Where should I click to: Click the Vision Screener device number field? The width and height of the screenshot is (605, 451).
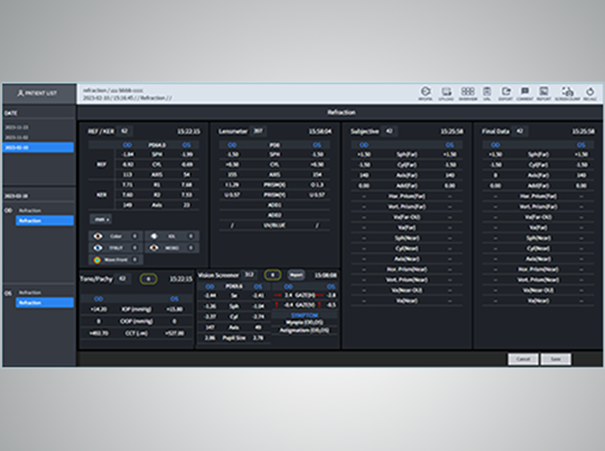249,275
